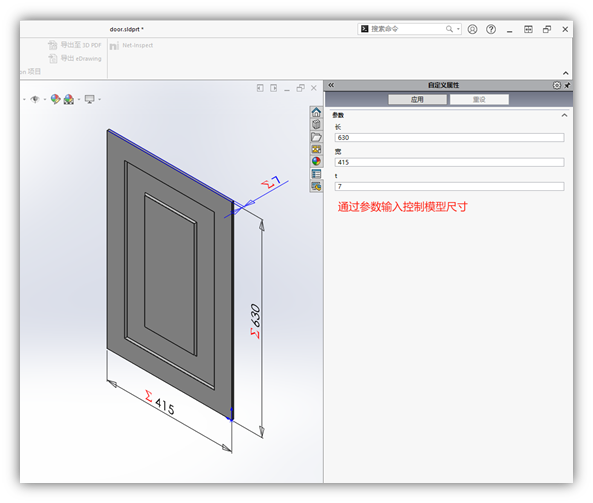The height and width of the screenshot is (503, 593).
Task: Click the 宽 width field showing 415
Action: 449,162
